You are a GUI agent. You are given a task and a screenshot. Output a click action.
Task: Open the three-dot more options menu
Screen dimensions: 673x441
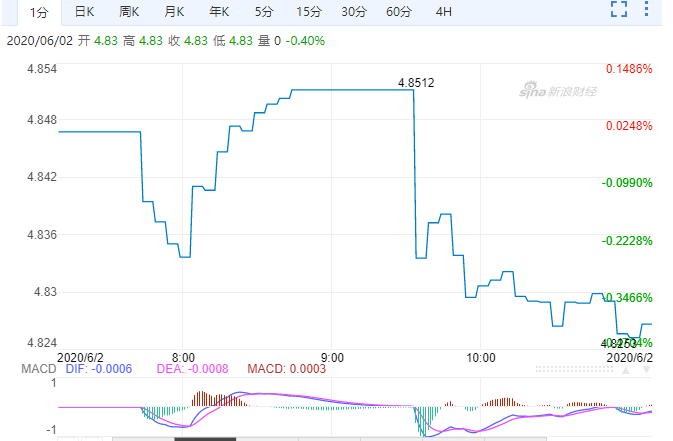651,12
